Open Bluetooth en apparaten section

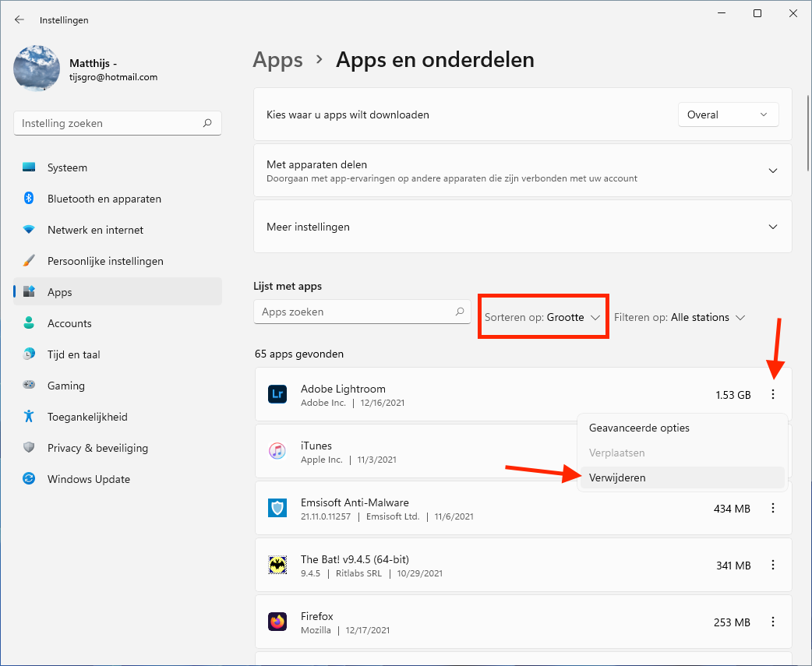pyautogui.click(x=104, y=199)
